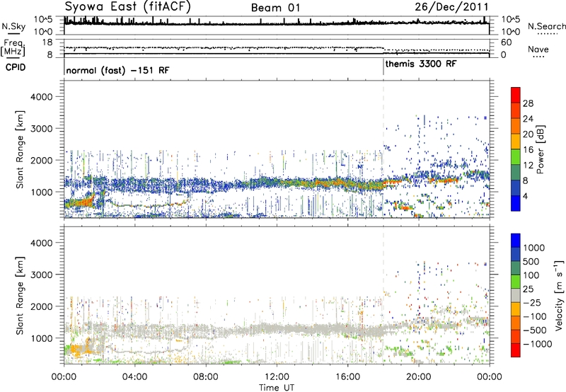The height and width of the screenshot is (392, 566).
Task: Click the 'themis 3300 RF' text
Action: (x=421, y=64)
